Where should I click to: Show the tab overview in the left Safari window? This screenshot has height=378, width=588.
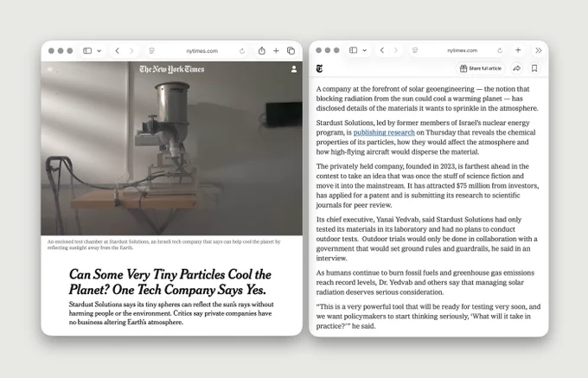(x=291, y=51)
